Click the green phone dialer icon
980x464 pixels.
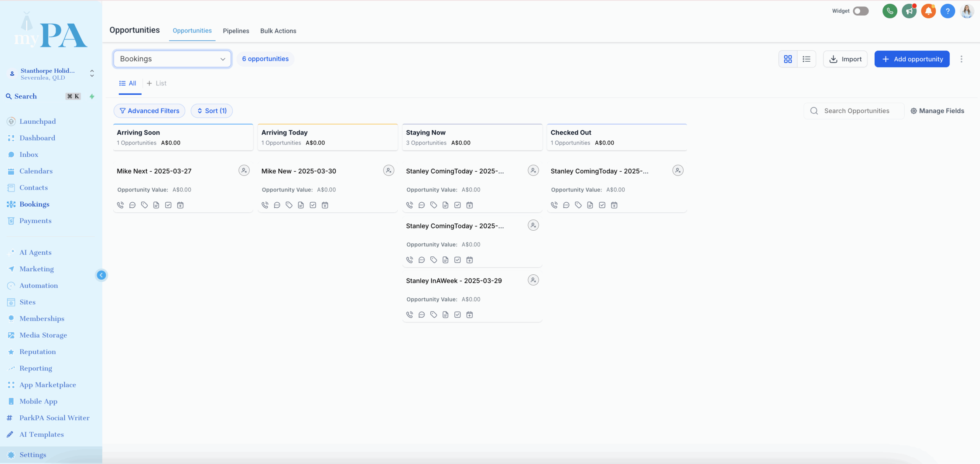pyautogui.click(x=890, y=11)
